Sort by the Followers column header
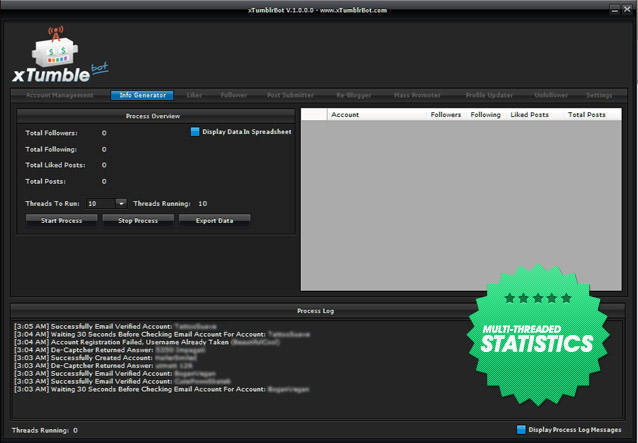This screenshot has height=443, width=638. (446, 115)
